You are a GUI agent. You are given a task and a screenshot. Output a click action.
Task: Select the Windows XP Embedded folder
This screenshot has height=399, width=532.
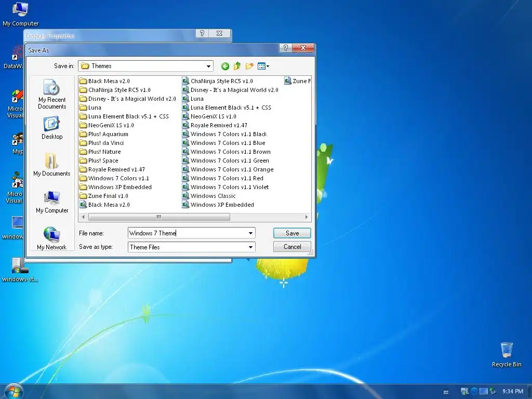[x=115, y=187]
